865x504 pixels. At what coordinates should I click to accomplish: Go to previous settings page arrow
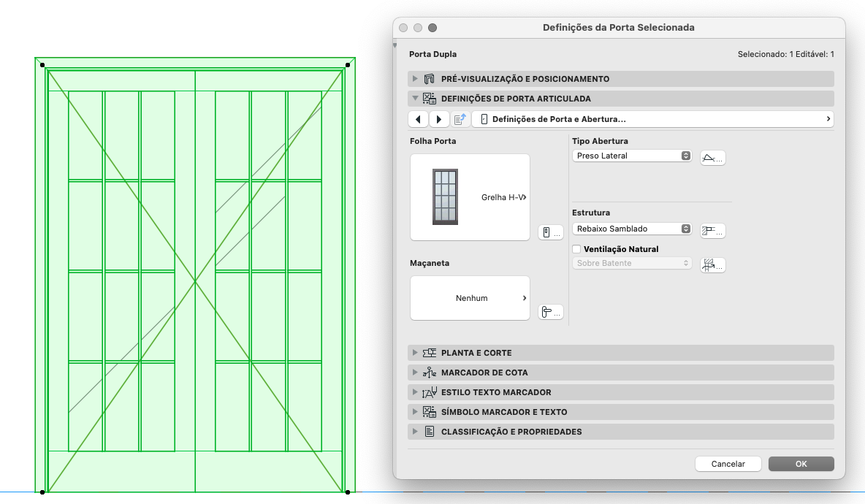tap(418, 119)
